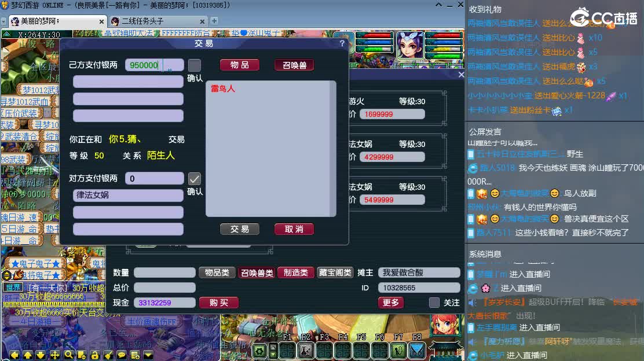Click the 己方支付银两 field showing 950000
This screenshot has width=644, height=361.
[155, 65]
